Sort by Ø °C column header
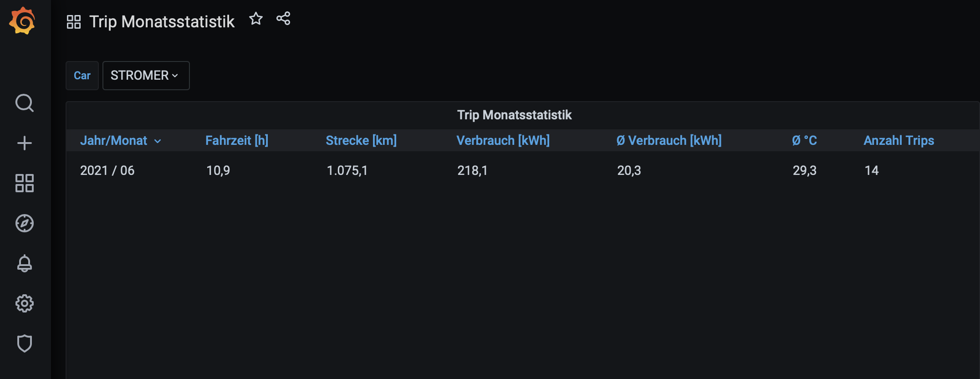Image resolution: width=980 pixels, height=379 pixels. click(x=804, y=140)
